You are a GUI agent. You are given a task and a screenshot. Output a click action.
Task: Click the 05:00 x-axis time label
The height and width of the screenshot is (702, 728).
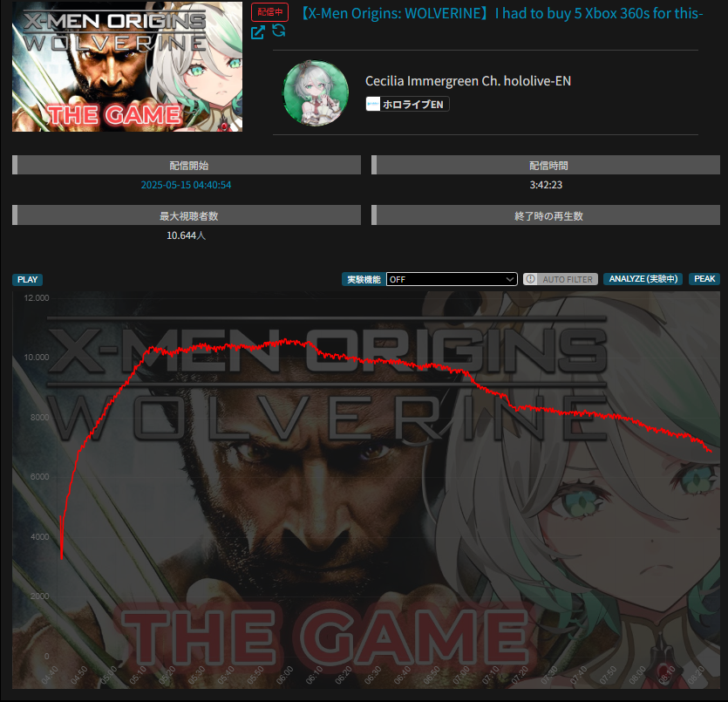[109, 674]
